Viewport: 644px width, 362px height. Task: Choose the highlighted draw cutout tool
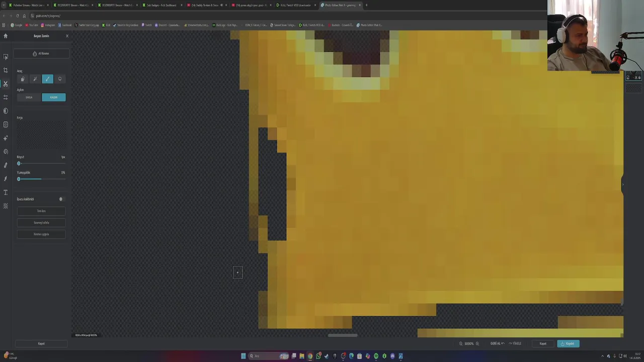tap(47, 79)
